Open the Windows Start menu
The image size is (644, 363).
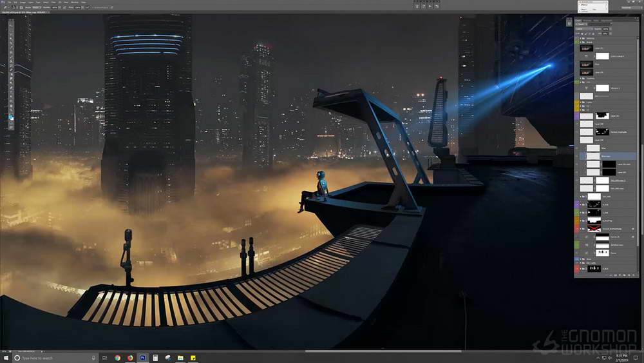pos(6,358)
